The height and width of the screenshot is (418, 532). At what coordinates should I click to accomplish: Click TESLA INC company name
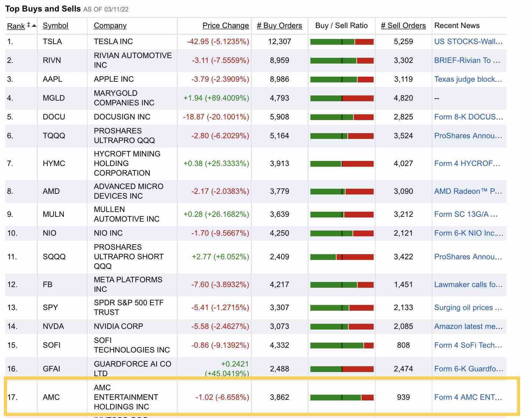tap(113, 42)
